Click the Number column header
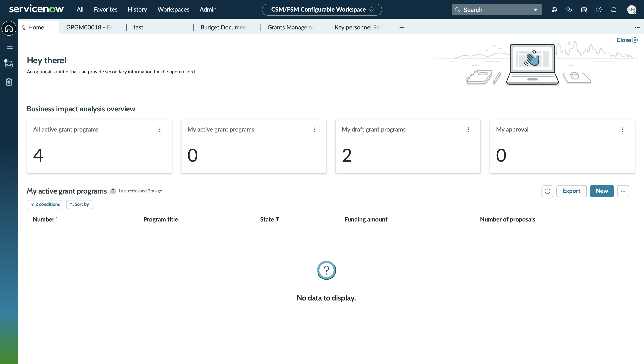 pyautogui.click(x=43, y=219)
